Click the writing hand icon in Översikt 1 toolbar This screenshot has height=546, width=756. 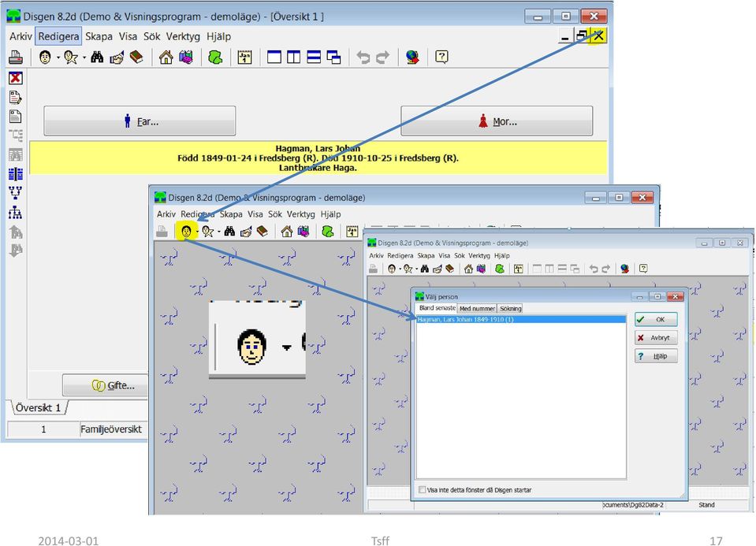coord(117,58)
